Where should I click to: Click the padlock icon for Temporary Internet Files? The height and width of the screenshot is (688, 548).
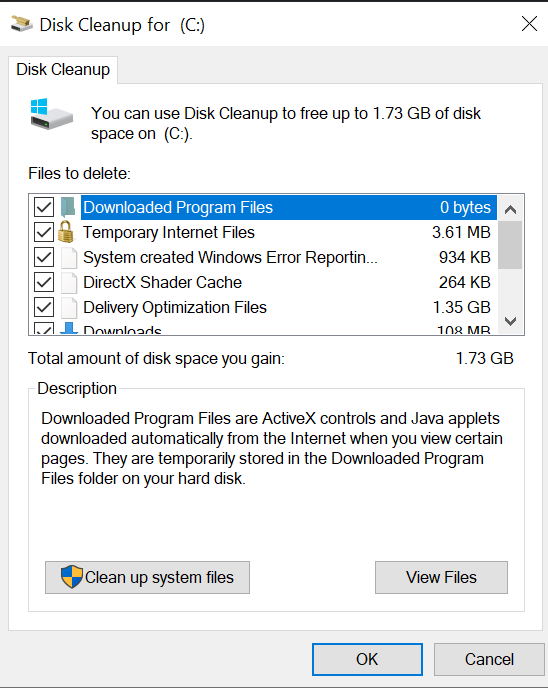(x=66, y=232)
